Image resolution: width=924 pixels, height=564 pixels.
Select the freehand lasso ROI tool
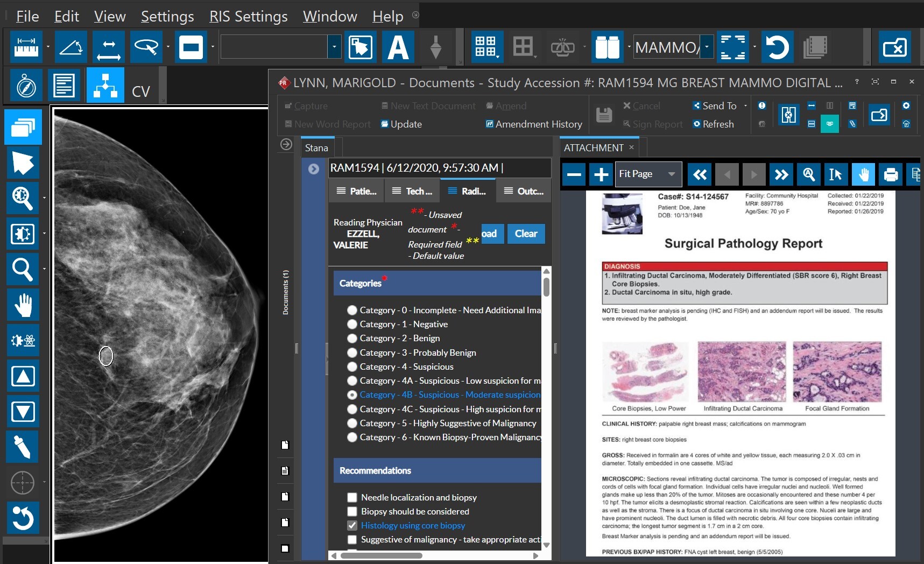point(146,47)
